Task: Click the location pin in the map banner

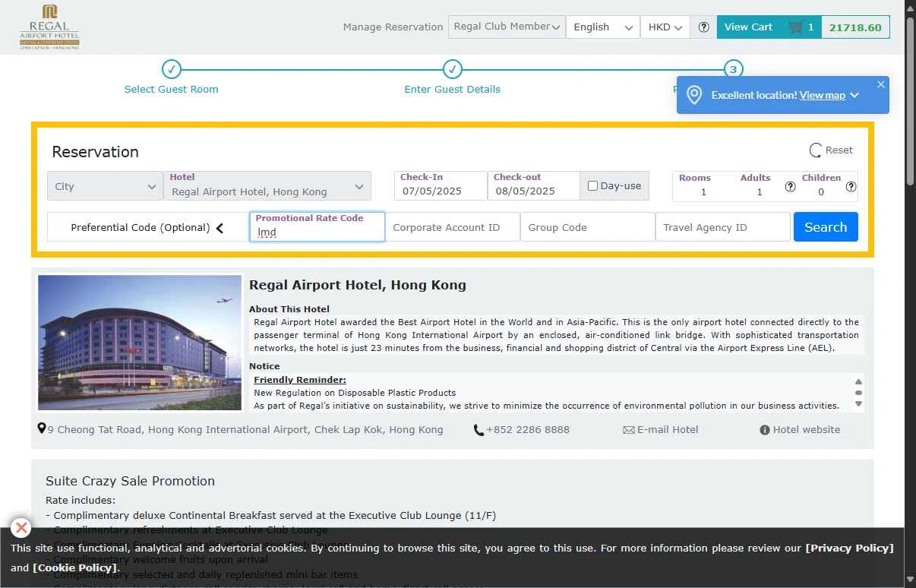Action: click(694, 95)
